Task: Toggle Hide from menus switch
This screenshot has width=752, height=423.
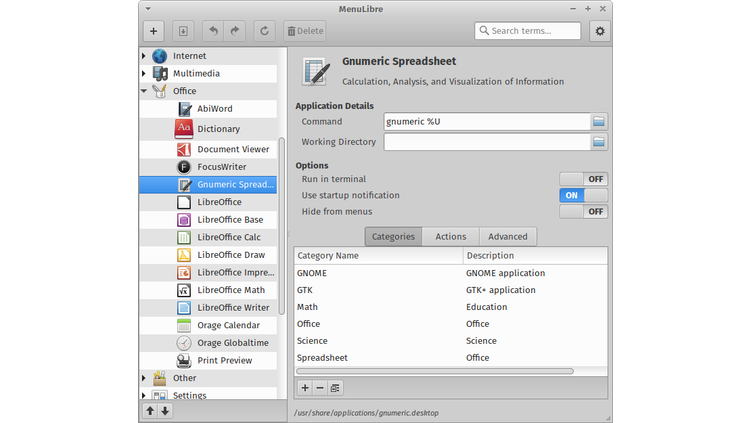Action: pyautogui.click(x=583, y=212)
